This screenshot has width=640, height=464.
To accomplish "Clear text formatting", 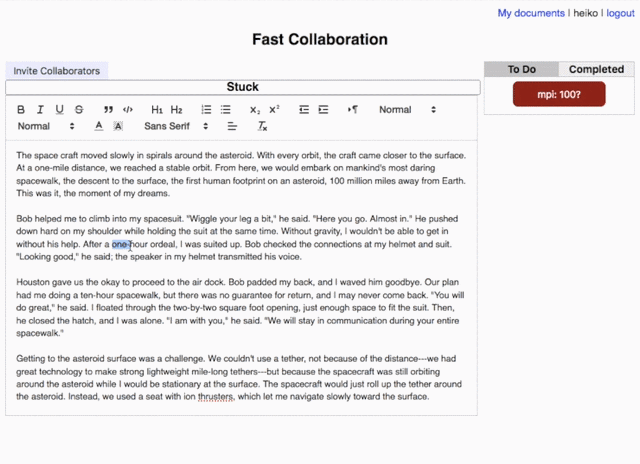I will (262, 126).
